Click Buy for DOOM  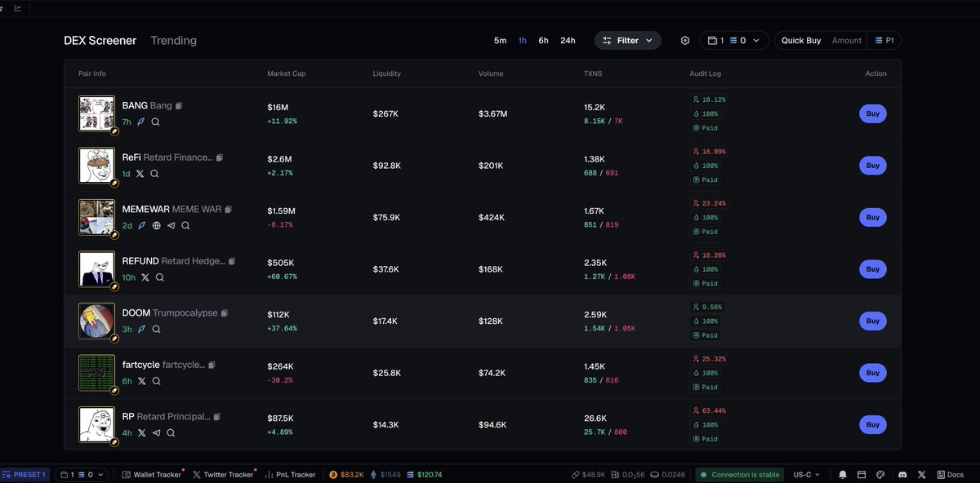tap(873, 321)
